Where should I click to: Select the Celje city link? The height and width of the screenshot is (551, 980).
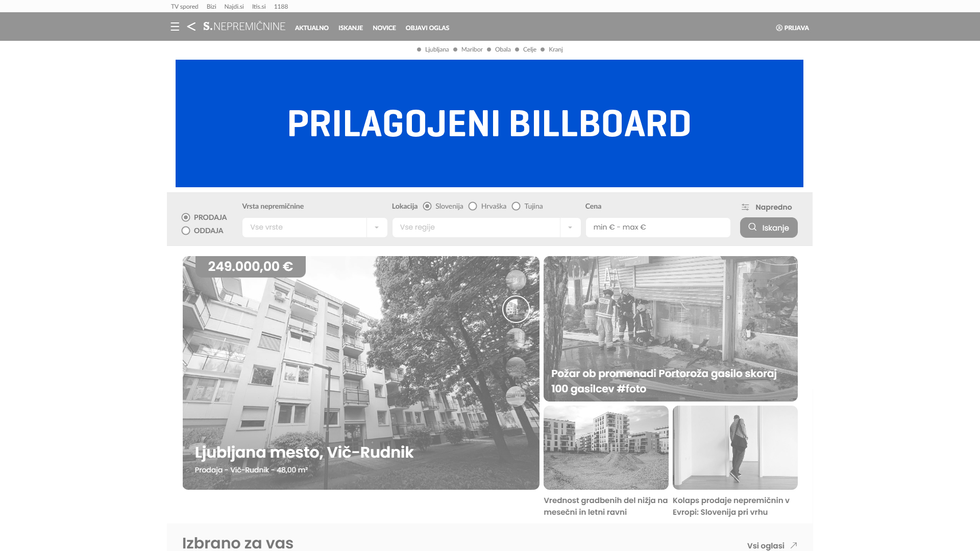click(x=529, y=49)
